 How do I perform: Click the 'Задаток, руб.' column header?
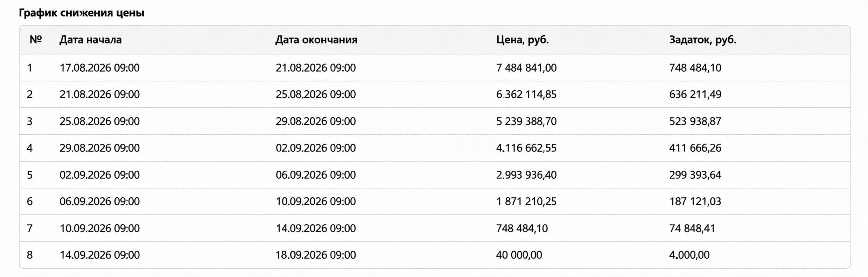[x=702, y=40]
